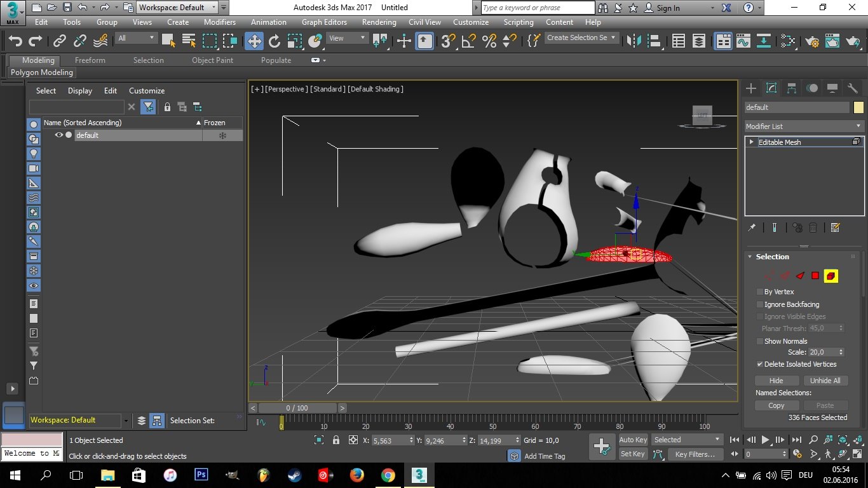Open the object color swatch
The image size is (868, 488).
(858, 107)
